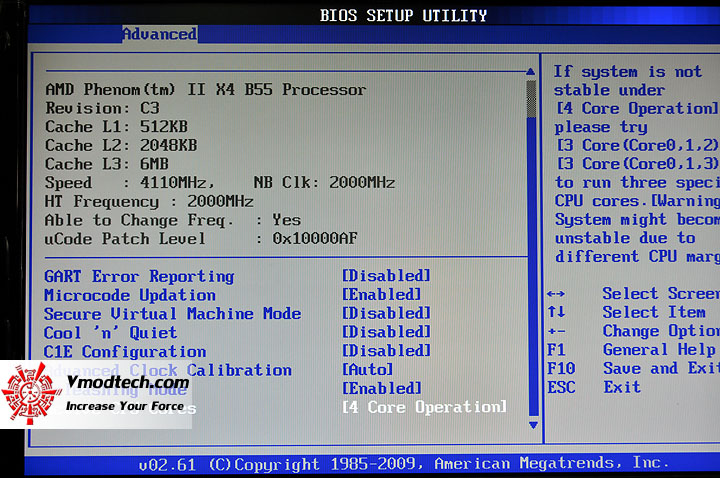Click the Cache L2: 2048KB line

[121, 146]
